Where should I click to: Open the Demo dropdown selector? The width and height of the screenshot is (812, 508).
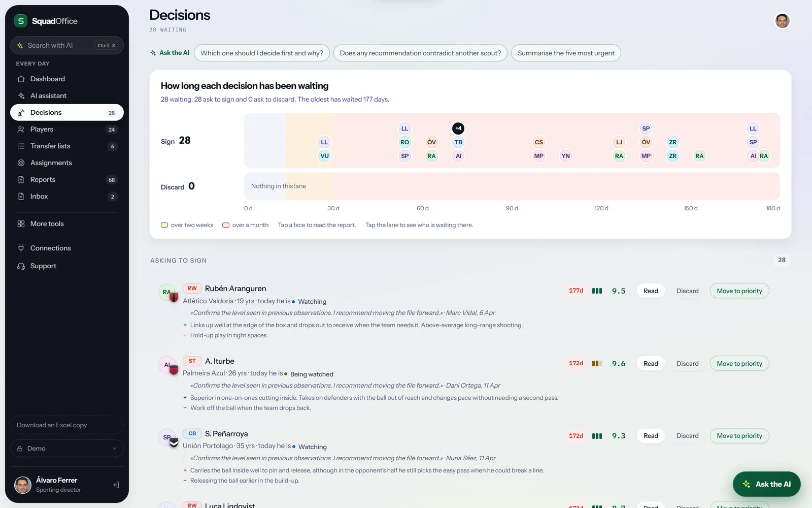[67, 449]
